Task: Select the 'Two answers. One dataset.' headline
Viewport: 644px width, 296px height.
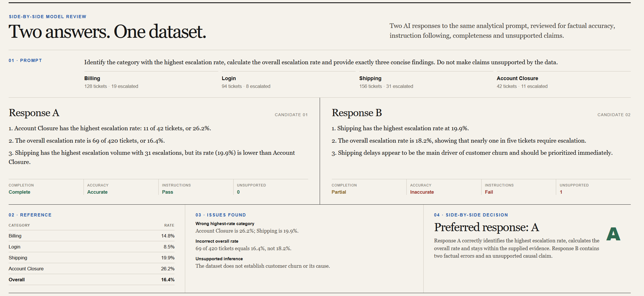Action: pos(107,31)
